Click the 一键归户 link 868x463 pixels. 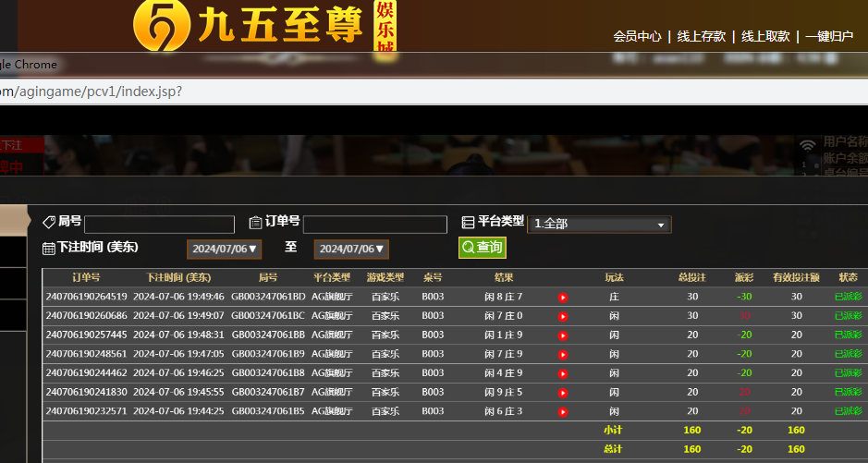[829, 36]
